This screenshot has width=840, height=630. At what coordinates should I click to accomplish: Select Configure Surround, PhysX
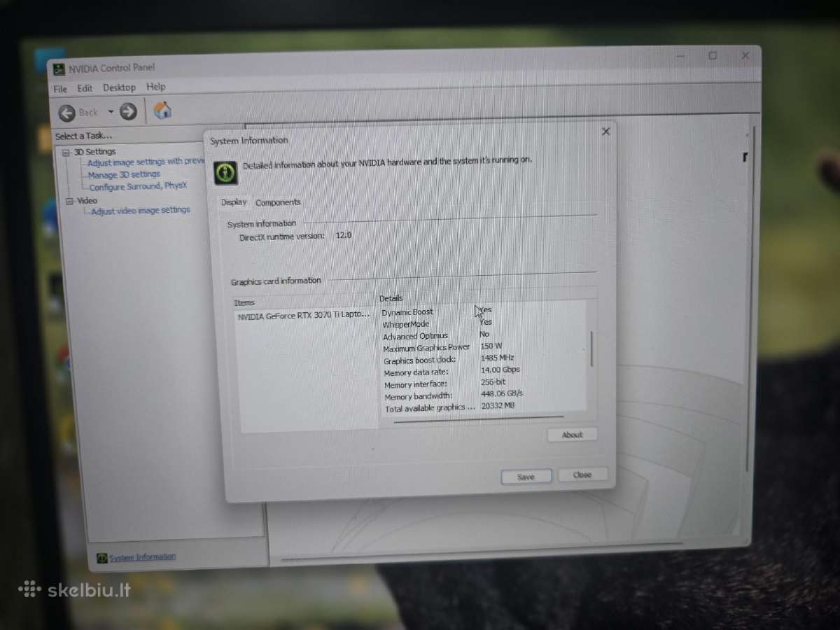click(138, 187)
